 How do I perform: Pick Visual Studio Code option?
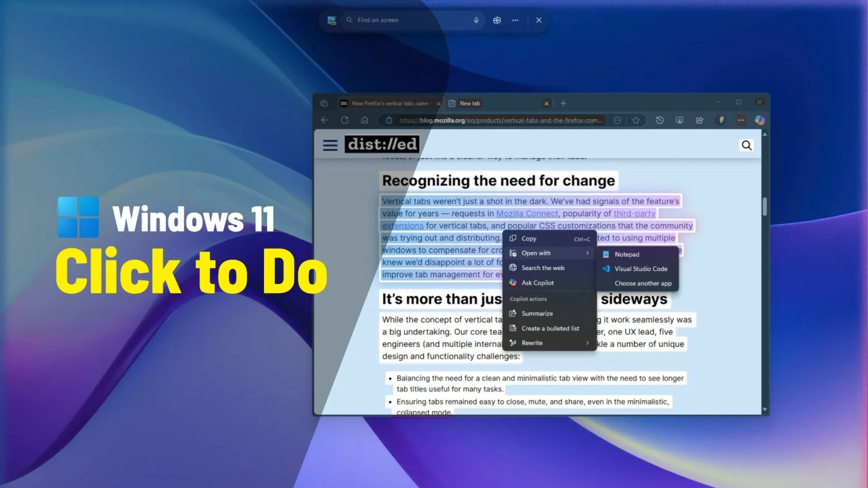click(640, 269)
